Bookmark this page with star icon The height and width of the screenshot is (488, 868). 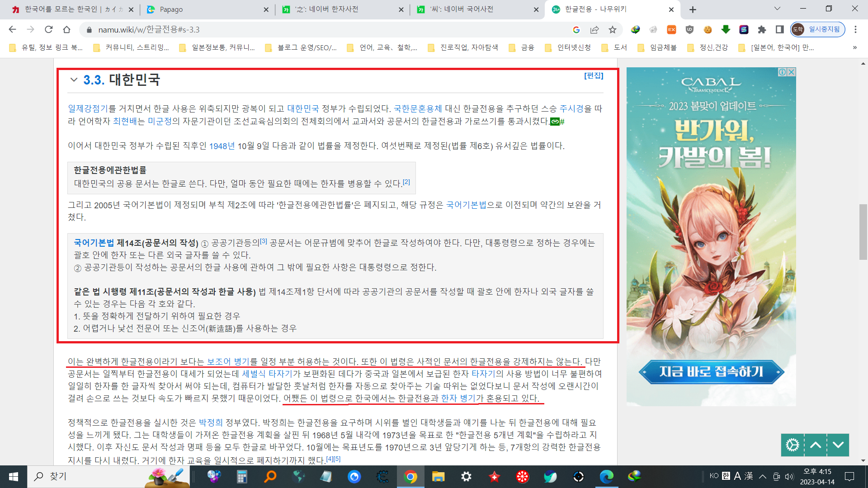click(x=612, y=29)
